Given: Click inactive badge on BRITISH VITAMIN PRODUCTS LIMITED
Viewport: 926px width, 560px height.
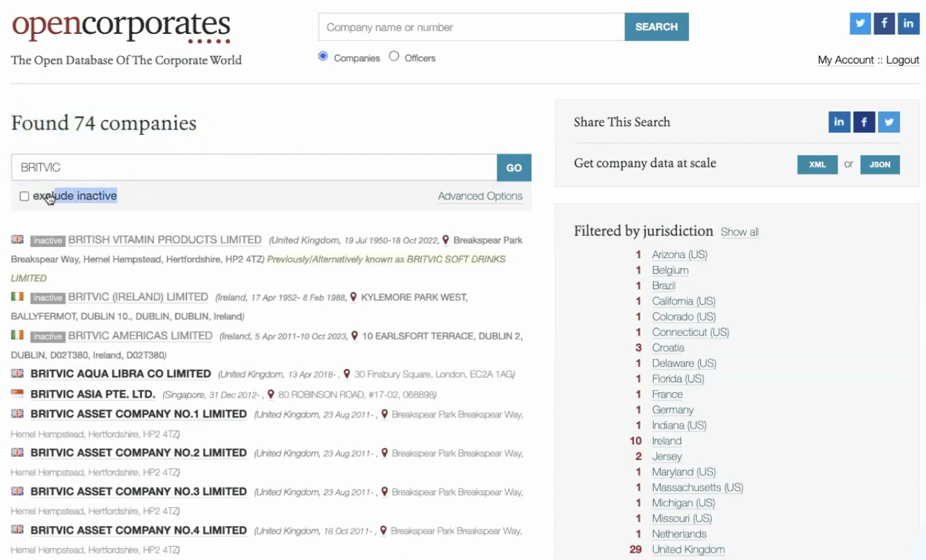Looking at the screenshot, I should point(48,240).
